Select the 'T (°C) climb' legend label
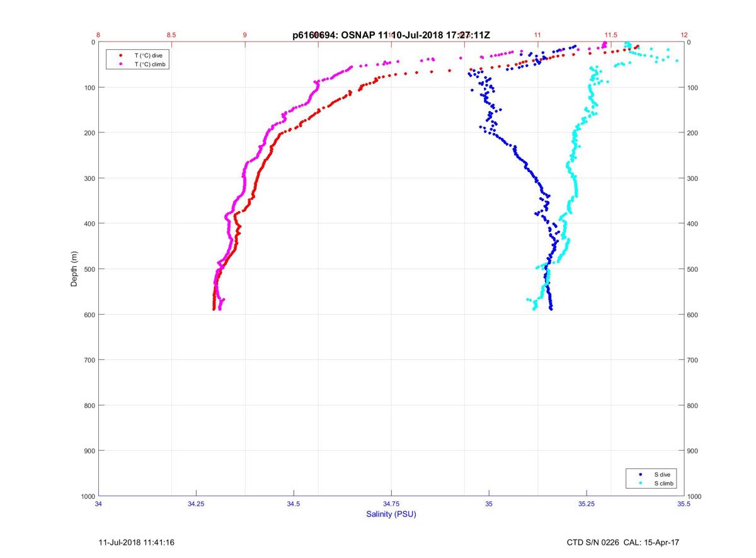Image resolution: width=756 pixels, height=558 pixels. coord(150,64)
